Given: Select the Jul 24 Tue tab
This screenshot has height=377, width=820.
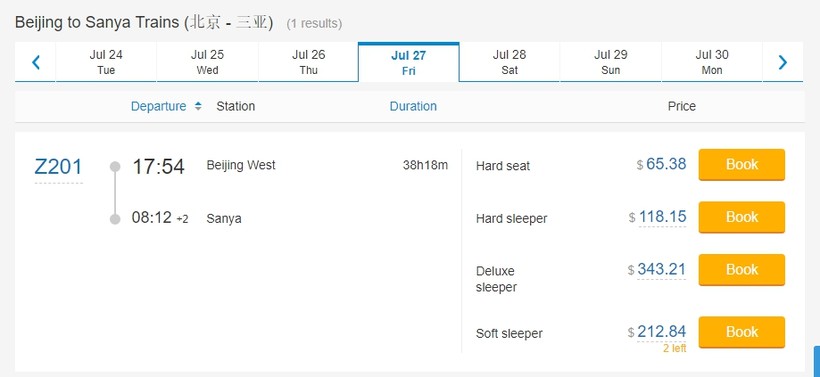Looking at the screenshot, I should click(x=106, y=62).
